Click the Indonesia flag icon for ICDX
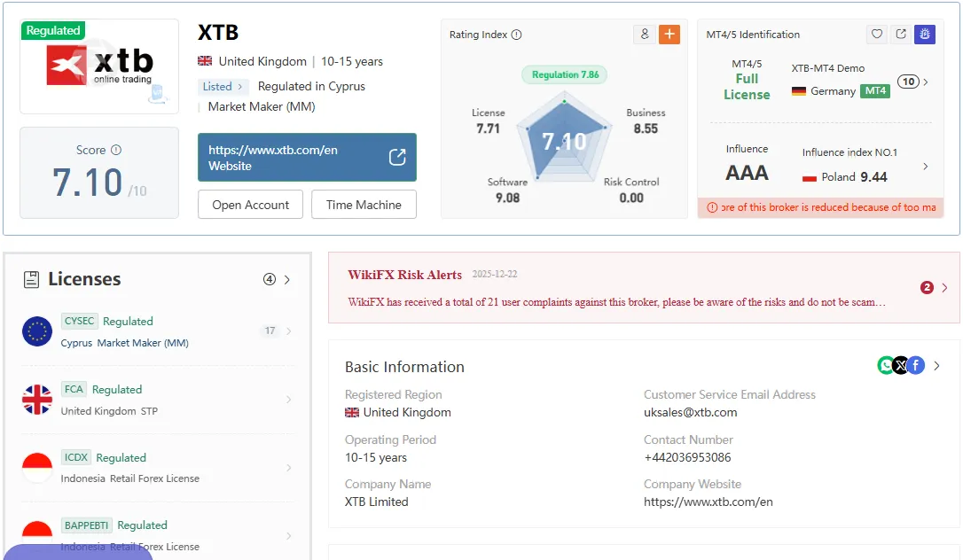Screen dimensions: 963x560 37,467
